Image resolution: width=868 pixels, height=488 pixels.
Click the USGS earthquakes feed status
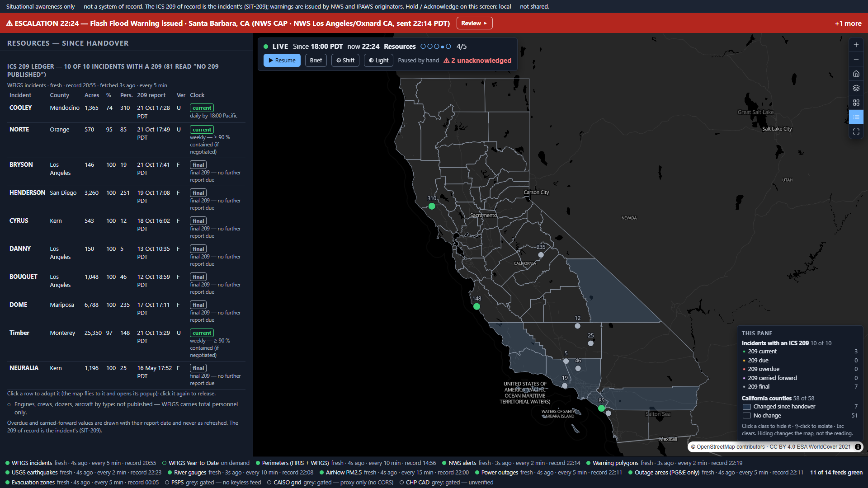pyautogui.click(x=84, y=473)
